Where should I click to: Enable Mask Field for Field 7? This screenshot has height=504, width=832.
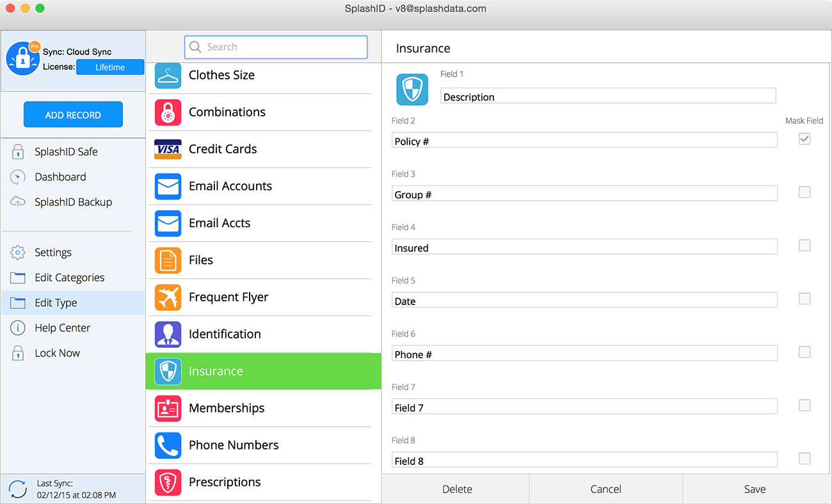(x=804, y=406)
